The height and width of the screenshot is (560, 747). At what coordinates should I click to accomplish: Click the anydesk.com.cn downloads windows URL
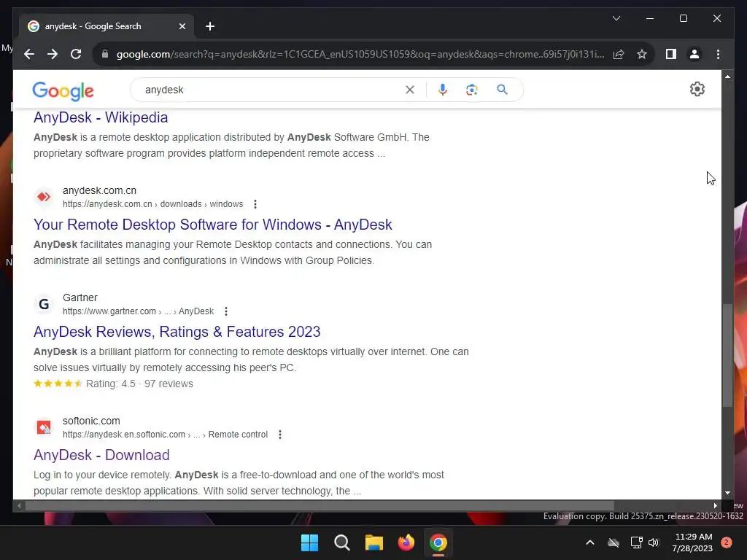[153, 204]
